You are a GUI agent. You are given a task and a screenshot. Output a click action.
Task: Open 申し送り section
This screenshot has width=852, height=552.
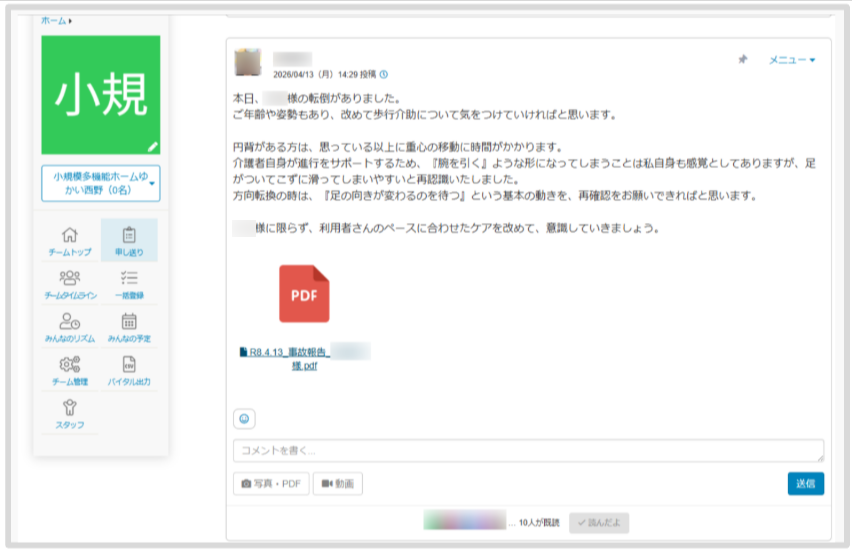[129, 241]
